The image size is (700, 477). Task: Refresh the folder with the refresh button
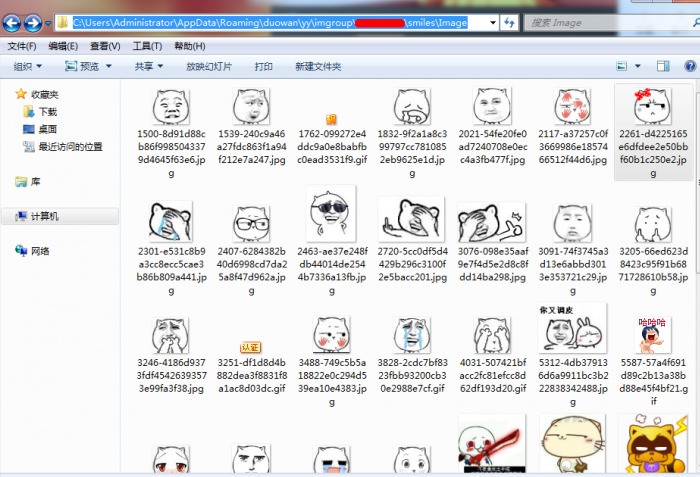point(509,22)
